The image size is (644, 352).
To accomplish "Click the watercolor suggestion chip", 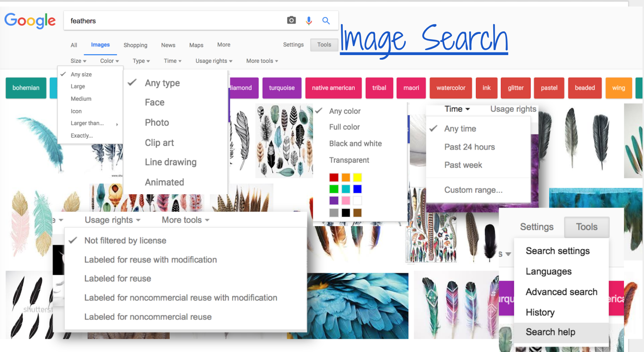I will (450, 88).
